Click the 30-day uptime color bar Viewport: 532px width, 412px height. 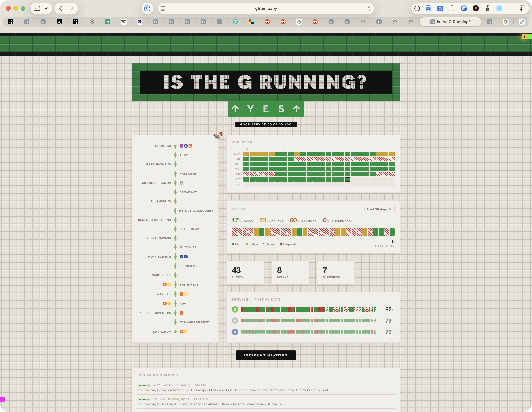[x=313, y=232]
